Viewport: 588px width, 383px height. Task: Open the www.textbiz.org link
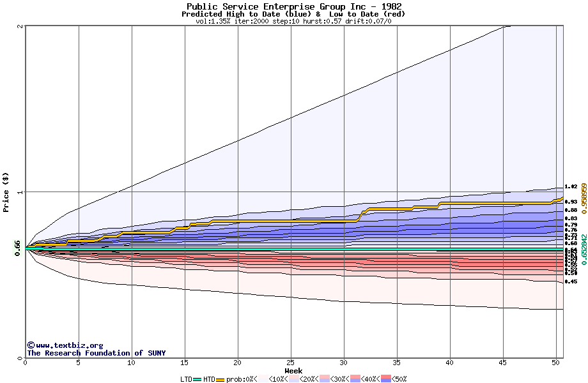[70, 345]
